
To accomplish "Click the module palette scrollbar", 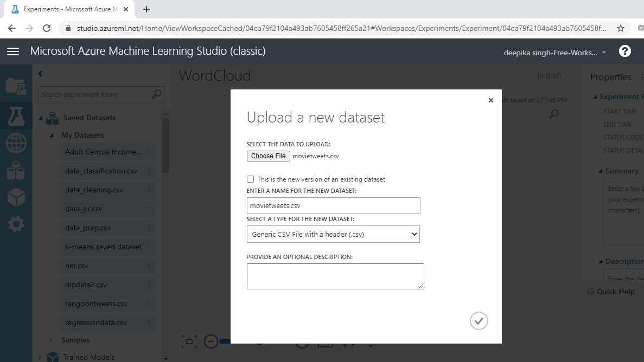I will coord(165,145).
